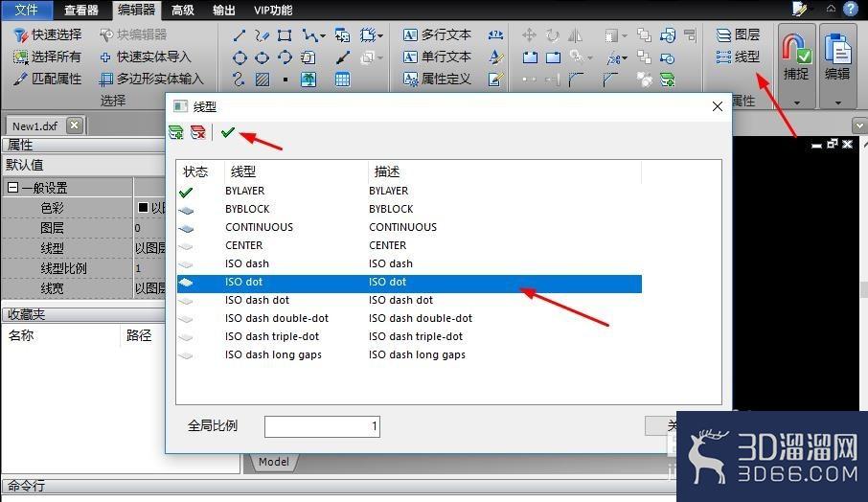Select the Point drawing tool

pos(286,80)
